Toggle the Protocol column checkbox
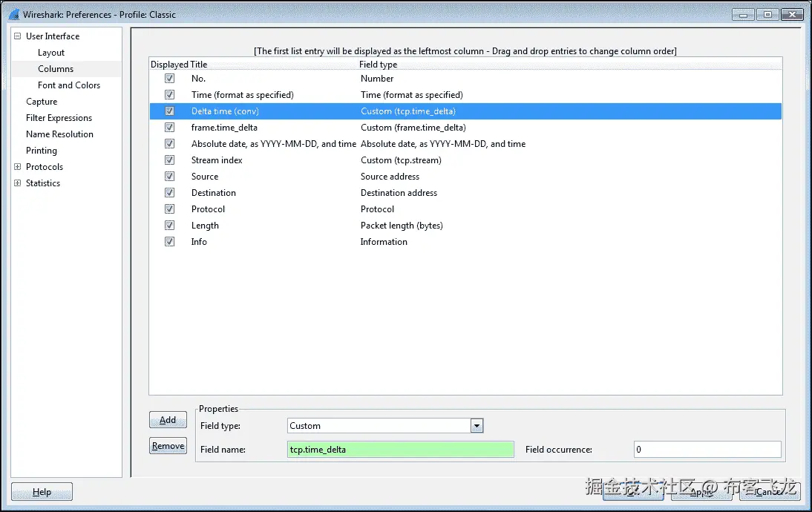 pyautogui.click(x=169, y=209)
